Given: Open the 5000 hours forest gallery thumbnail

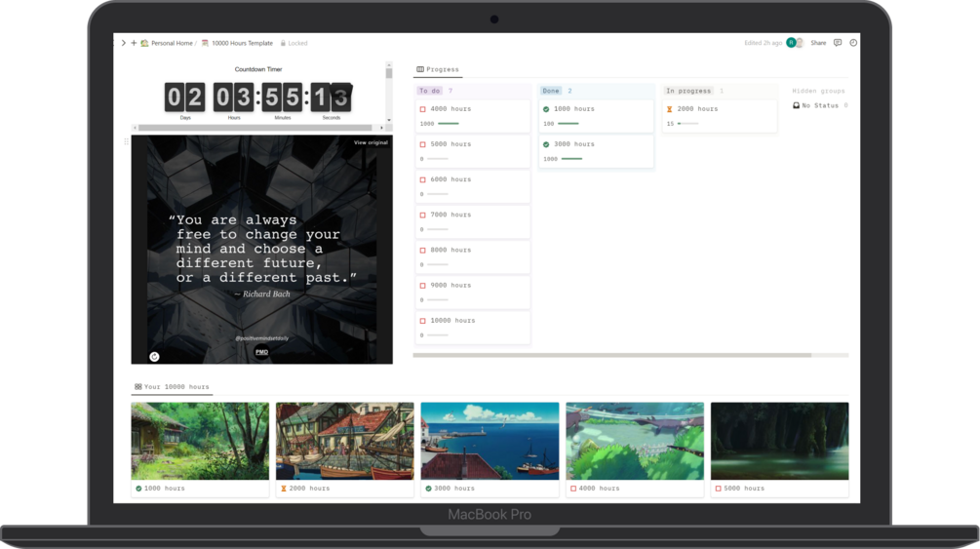Looking at the screenshot, I should [x=780, y=442].
